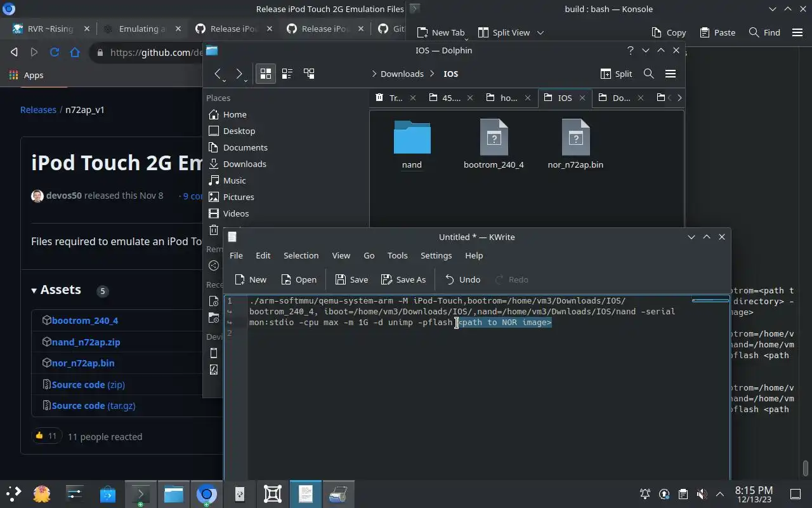Open the Go menu in KWrite
812x508 pixels.
[369, 255]
